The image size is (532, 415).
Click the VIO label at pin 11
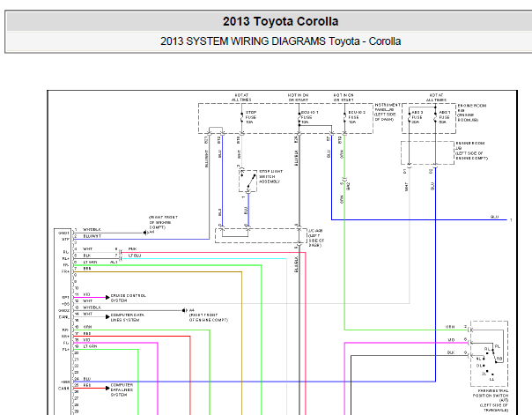[86, 294]
